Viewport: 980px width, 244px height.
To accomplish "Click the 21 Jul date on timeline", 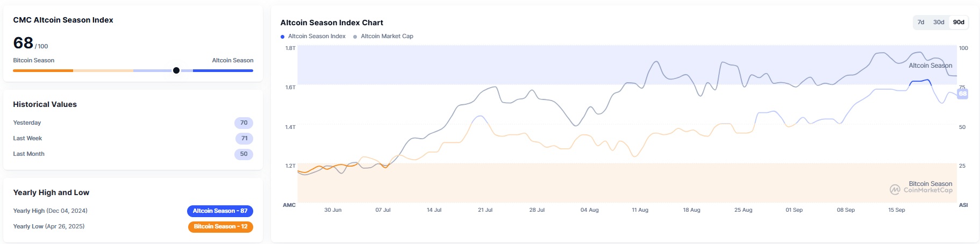I will [x=485, y=210].
